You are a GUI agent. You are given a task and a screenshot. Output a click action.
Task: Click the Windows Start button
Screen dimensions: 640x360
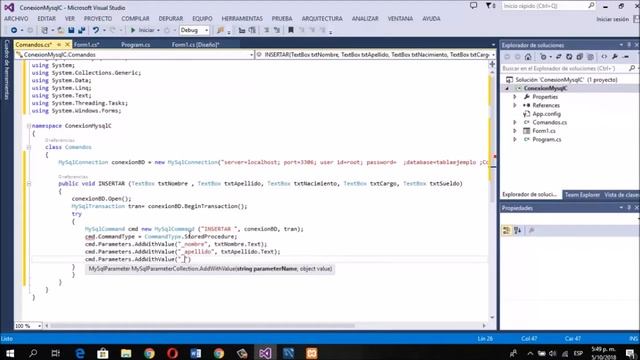tap(10, 353)
